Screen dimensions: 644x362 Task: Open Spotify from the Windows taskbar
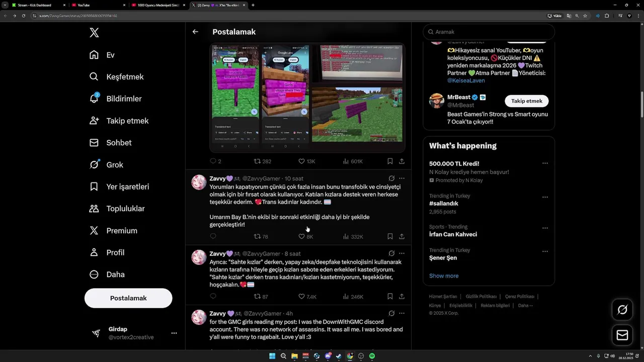[x=372, y=356]
